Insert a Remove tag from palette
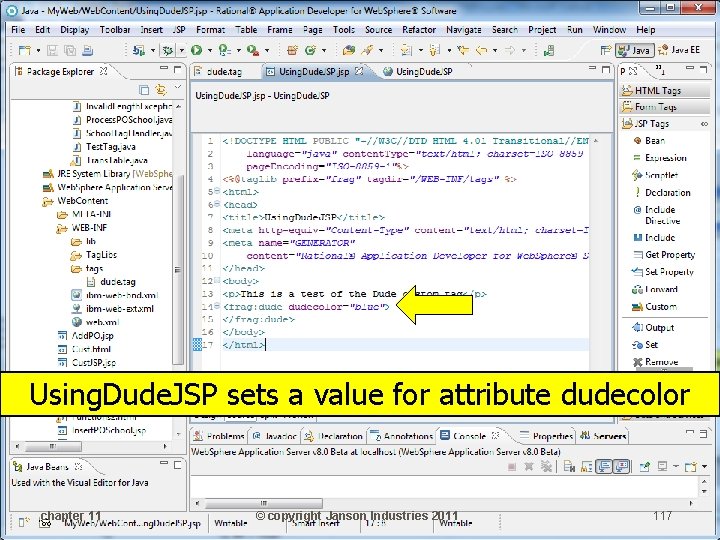The image size is (720, 540). 655,362
